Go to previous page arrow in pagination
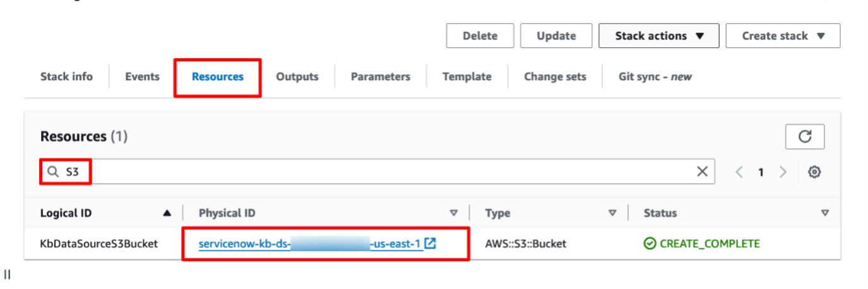868x289 pixels. 739,172
